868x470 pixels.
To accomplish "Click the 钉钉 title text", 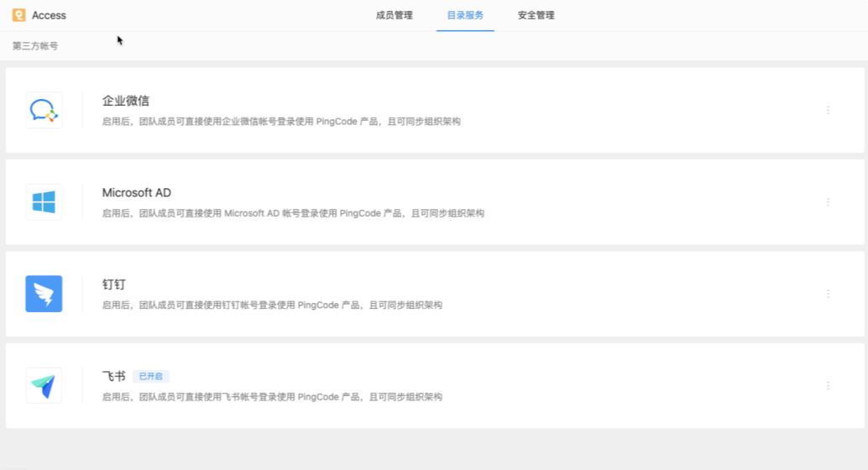I will click(114, 285).
